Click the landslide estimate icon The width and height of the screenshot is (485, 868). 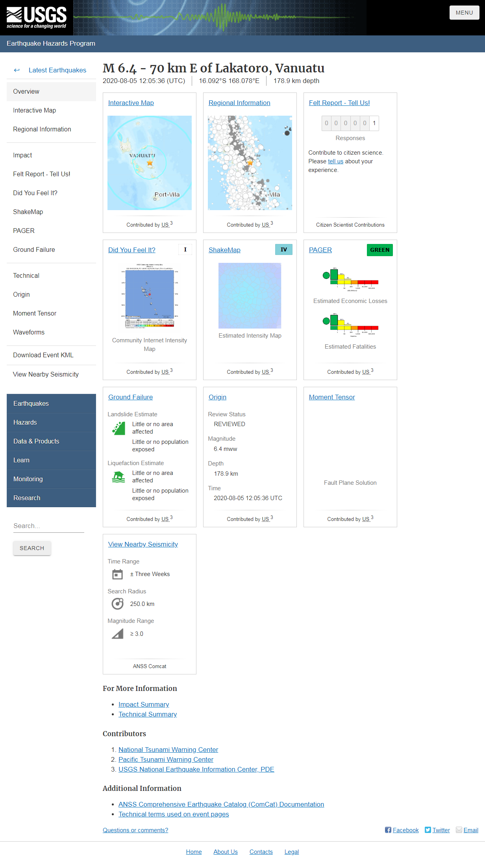[118, 428]
